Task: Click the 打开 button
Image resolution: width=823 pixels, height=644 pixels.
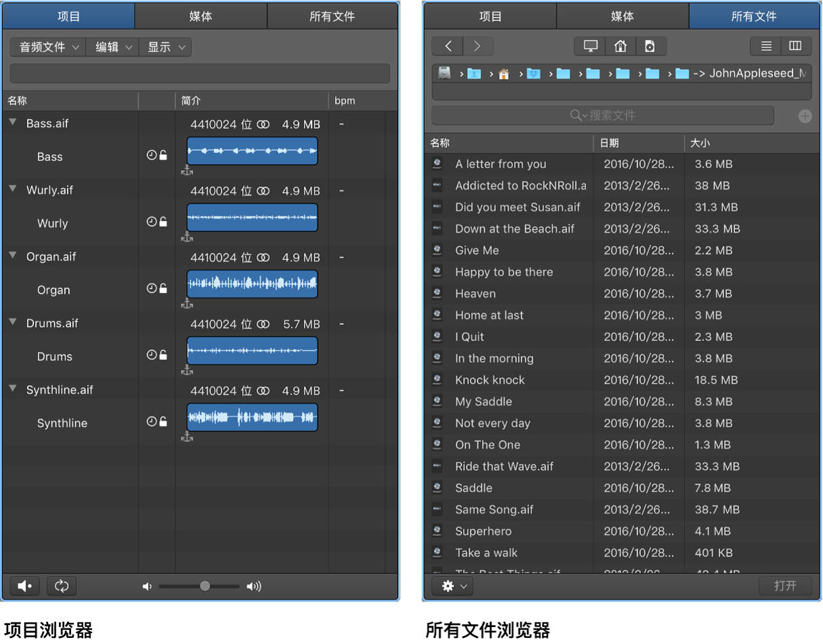Action: coord(785,586)
